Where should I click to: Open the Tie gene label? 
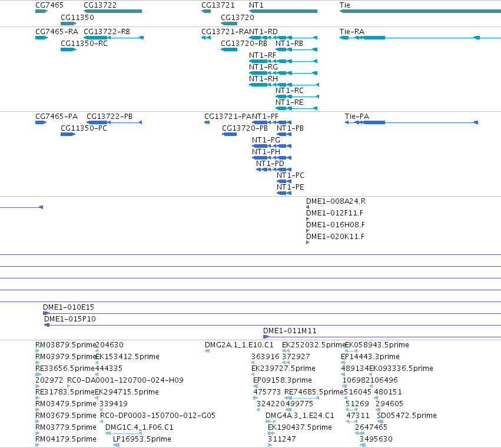(x=345, y=5)
